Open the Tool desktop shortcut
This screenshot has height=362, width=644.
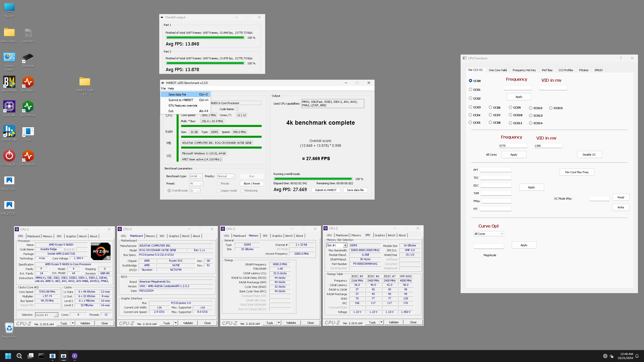pyautogui.click(x=28, y=133)
